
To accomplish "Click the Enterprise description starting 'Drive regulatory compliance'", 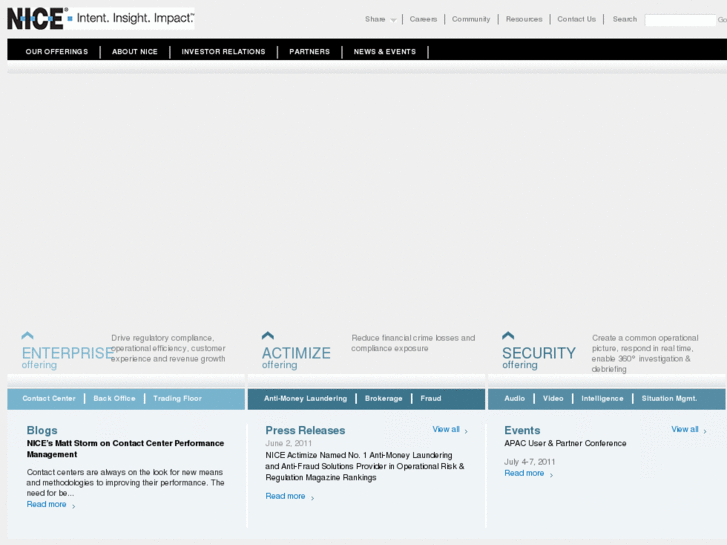I will (x=168, y=348).
